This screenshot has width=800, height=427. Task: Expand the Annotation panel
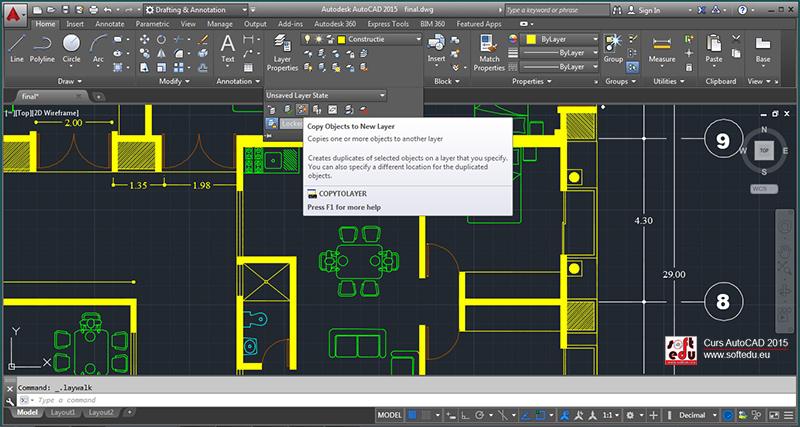[x=238, y=81]
